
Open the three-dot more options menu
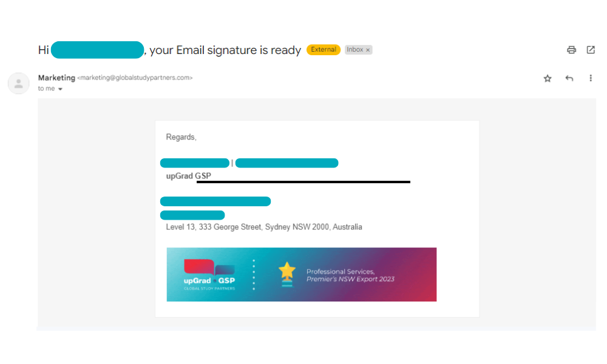coord(591,78)
